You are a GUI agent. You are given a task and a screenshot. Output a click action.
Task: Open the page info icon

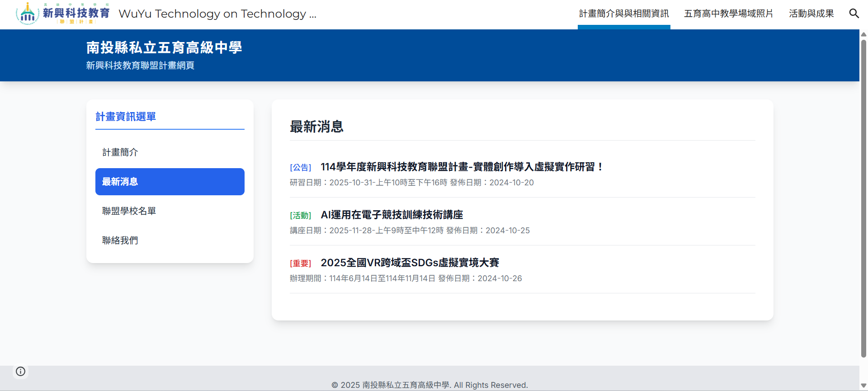(x=20, y=371)
